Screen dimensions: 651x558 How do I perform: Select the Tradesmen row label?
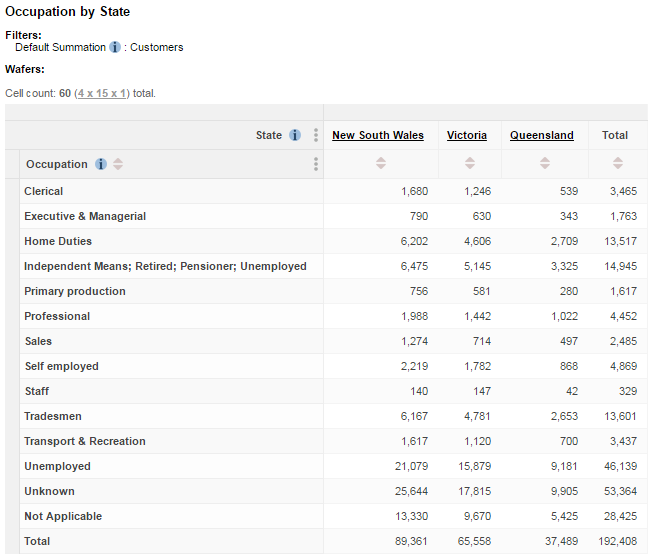(x=53, y=416)
